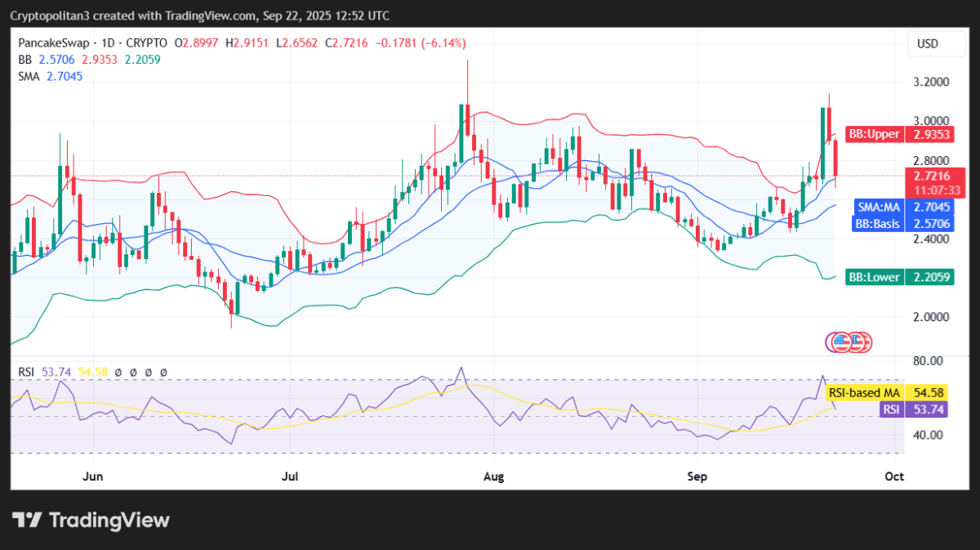The width and height of the screenshot is (980, 550).
Task: Click the BB lower value 2.2059 in legend
Action: point(142,60)
